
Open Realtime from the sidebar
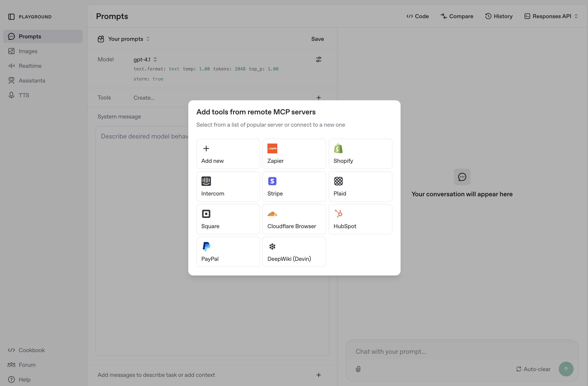pyautogui.click(x=43, y=66)
